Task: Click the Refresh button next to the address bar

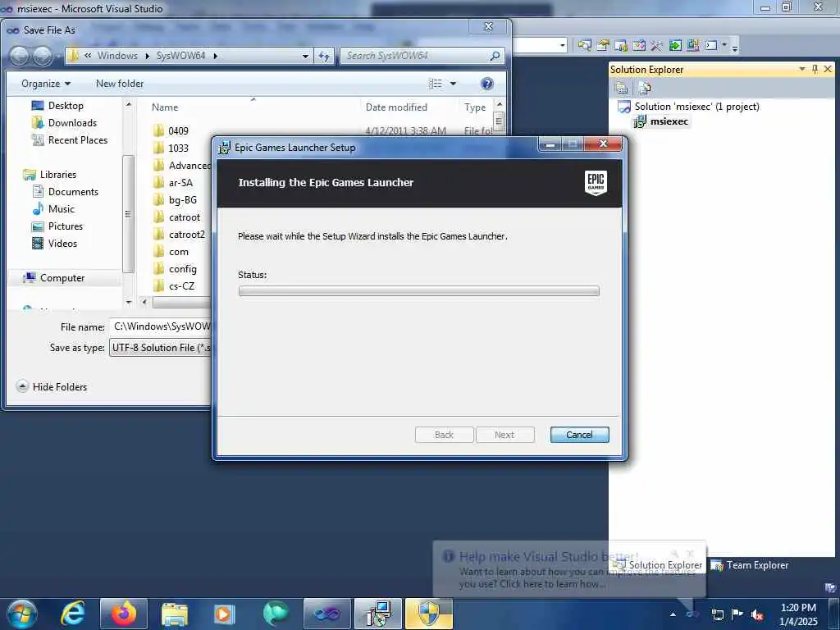Action: click(324, 56)
